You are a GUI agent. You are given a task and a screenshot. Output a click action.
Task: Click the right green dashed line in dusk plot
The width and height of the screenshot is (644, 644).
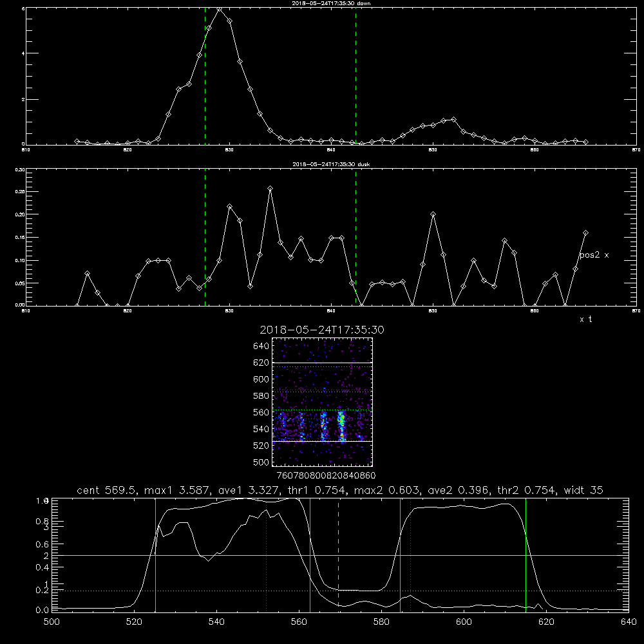[355, 238]
